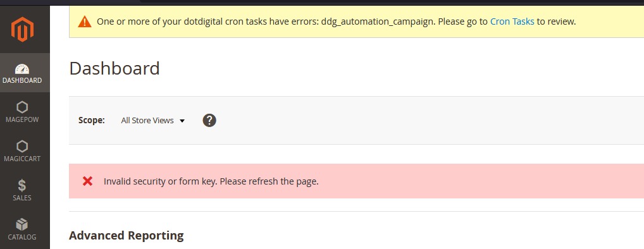Open the Catalog box icon
This screenshot has height=249, width=644.
click(22, 224)
